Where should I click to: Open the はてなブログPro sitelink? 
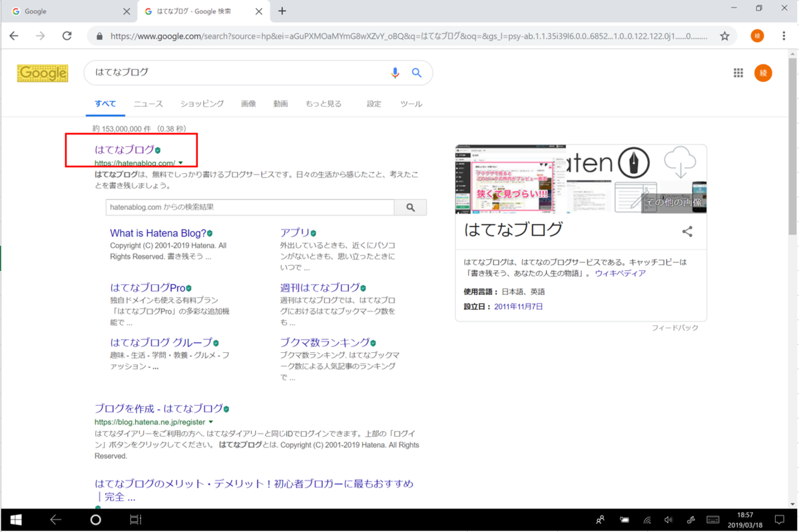(147, 288)
